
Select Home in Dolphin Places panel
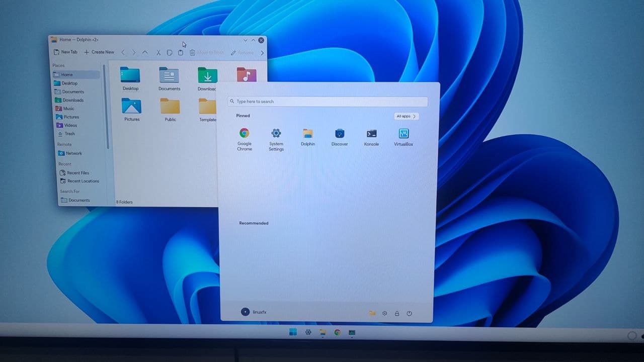[x=76, y=74]
